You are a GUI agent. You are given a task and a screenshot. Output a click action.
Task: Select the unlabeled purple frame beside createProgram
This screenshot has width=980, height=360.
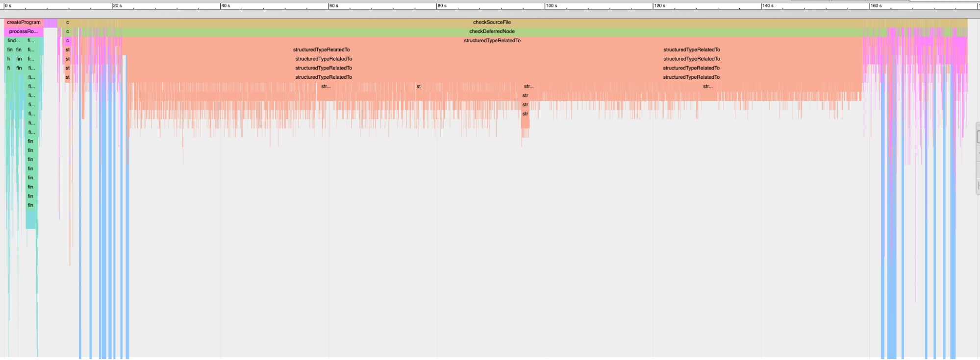[x=50, y=23]
